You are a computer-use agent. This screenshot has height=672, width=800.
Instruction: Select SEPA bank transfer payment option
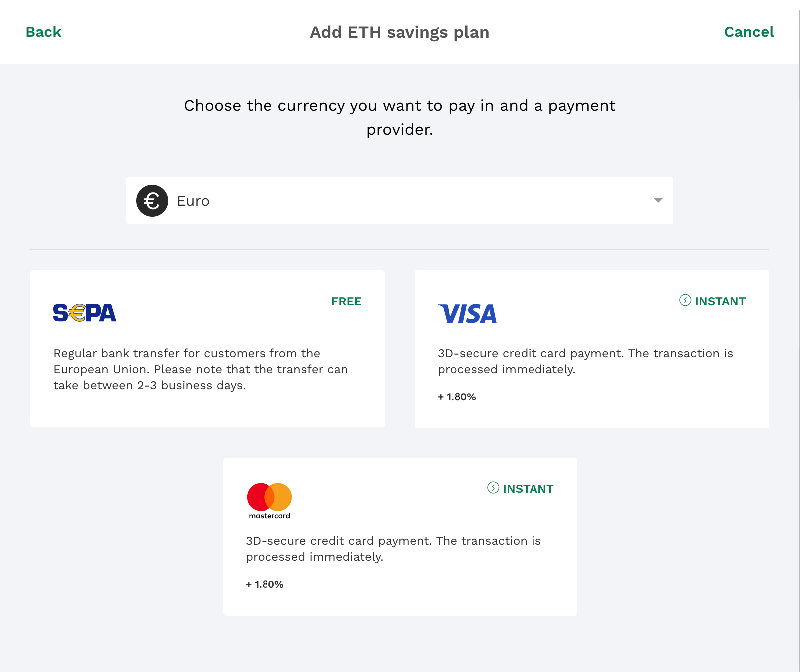[x=207, y=349]
